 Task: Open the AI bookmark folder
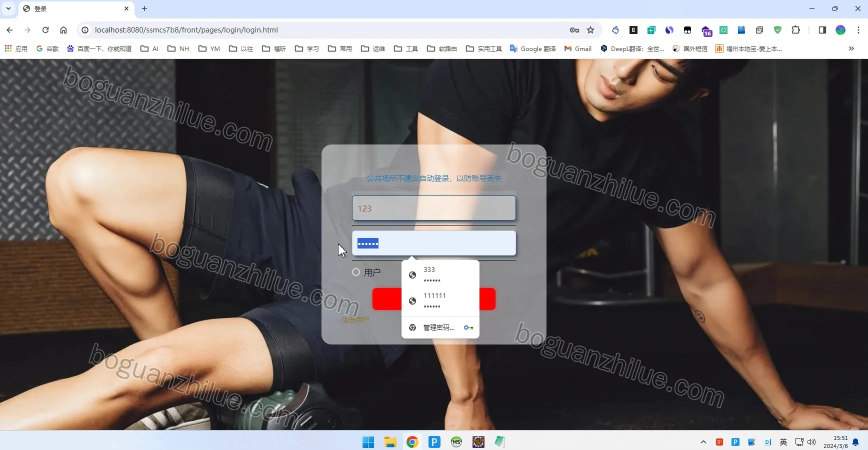click(x=149, y=48)
